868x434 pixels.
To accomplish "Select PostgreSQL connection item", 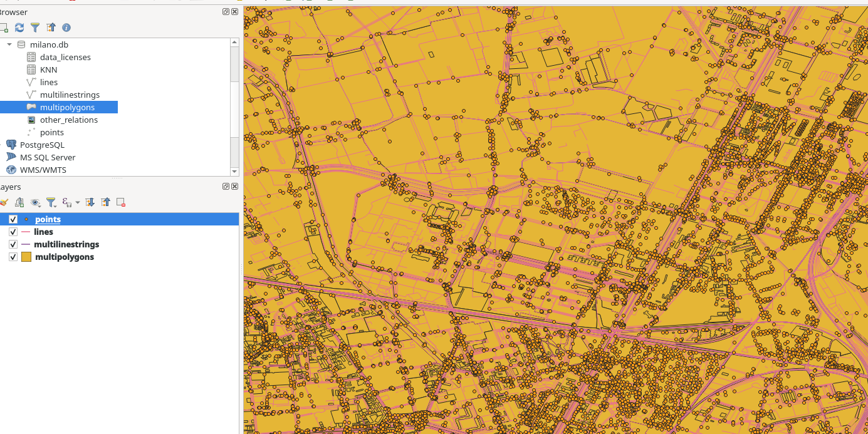I will [x=42, y=145].
